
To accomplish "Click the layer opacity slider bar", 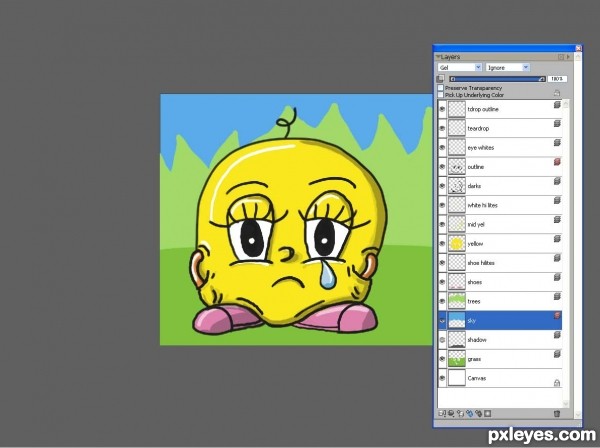I will click(497, 79).
